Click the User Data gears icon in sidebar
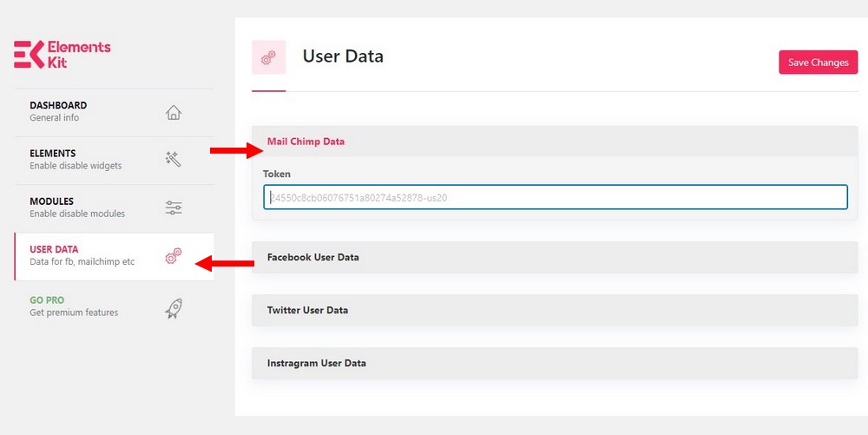Viewport: 868px width, 435px height. (174, 256)
